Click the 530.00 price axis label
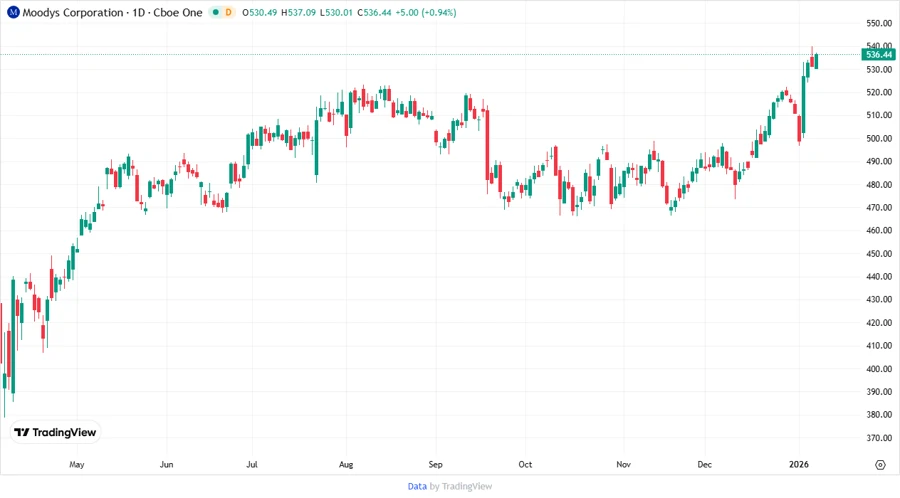The image size is (900, 498). 879,69
